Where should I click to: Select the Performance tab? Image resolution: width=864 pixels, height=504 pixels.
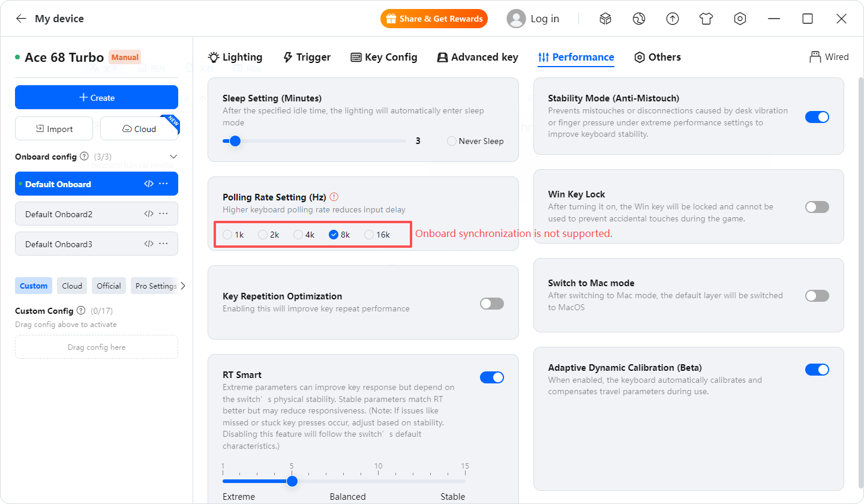click(576, 57)
